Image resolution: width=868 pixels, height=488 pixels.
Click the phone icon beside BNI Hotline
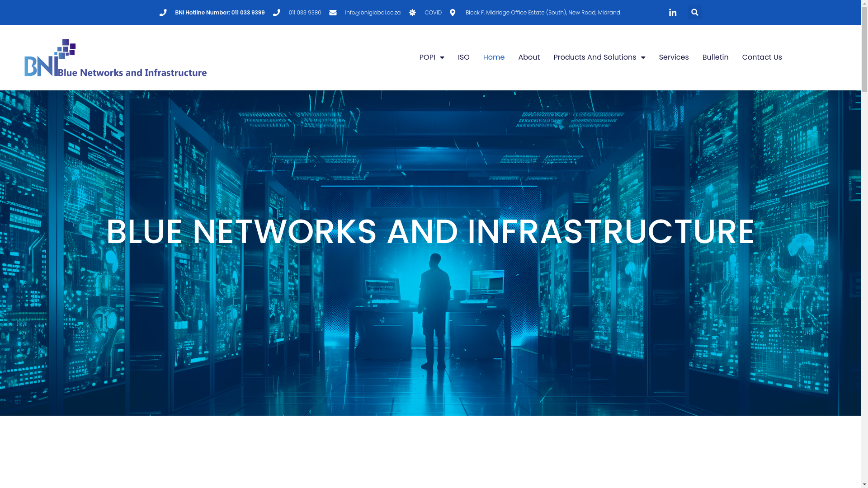click(x=163, y=13)
